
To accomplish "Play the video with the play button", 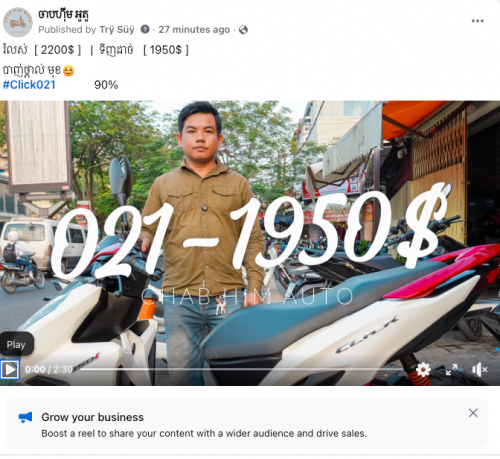I will pyautogui.click(x=10, y=369).
